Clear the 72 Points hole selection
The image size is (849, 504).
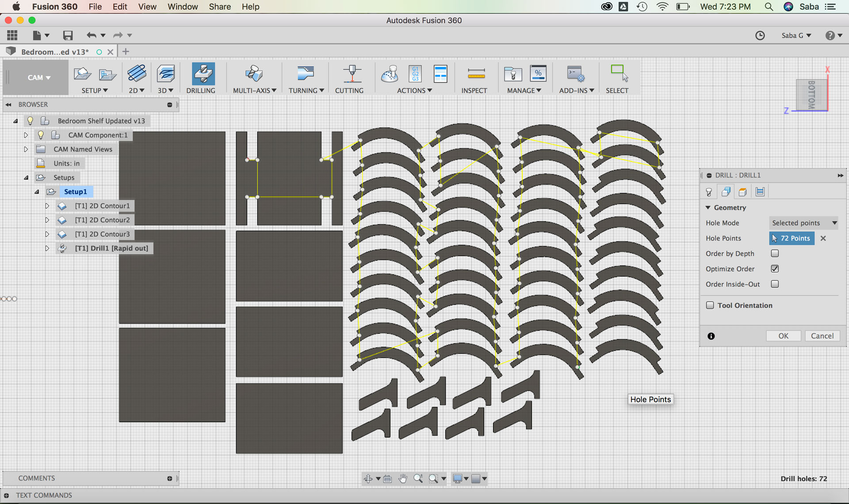(x=823, y=238)
